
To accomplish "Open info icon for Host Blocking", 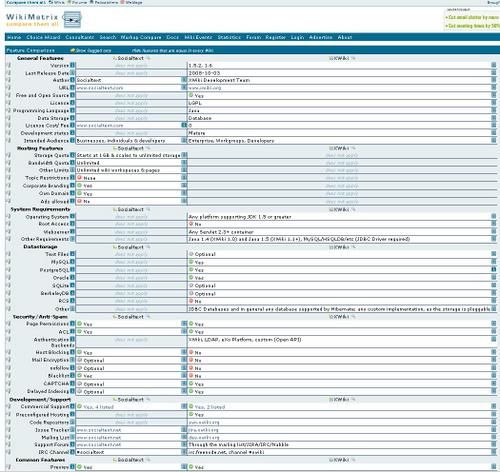I will point(72,352).
